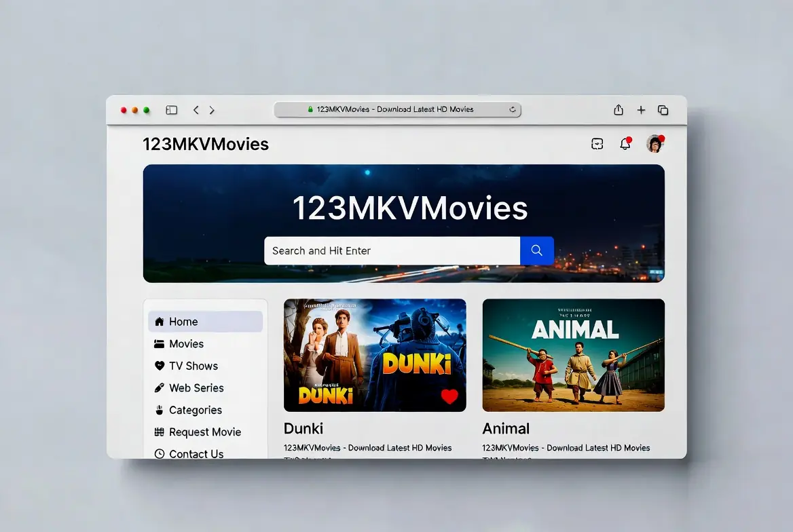The image size is (793, 532).
Task: Click the Movies icon in sidebar
Action: tap(160, 344)
